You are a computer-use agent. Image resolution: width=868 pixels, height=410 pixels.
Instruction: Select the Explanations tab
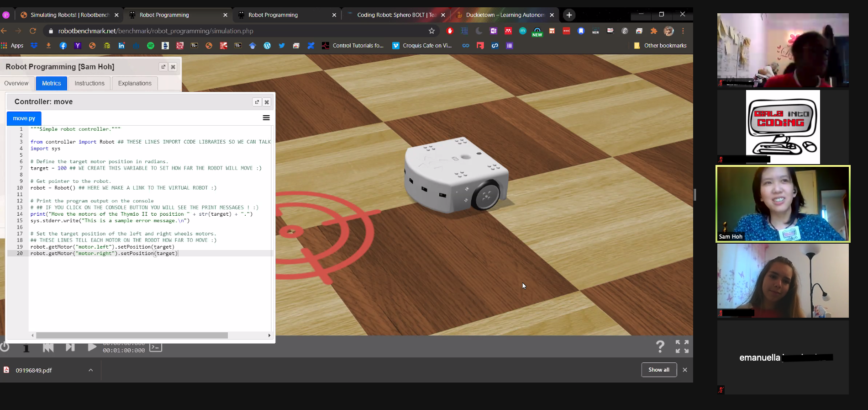click(x=135, y=83)
